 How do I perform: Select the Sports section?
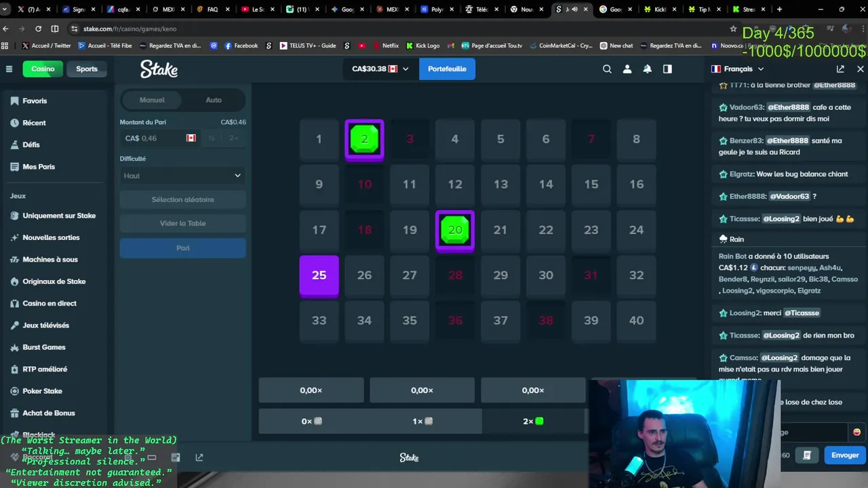point(87,68)
